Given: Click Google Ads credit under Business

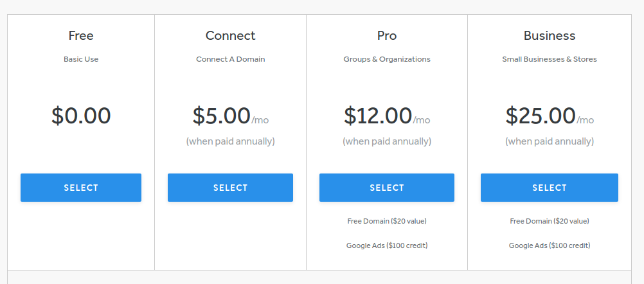Looking at the screenshot, I should tap(550, 245).
